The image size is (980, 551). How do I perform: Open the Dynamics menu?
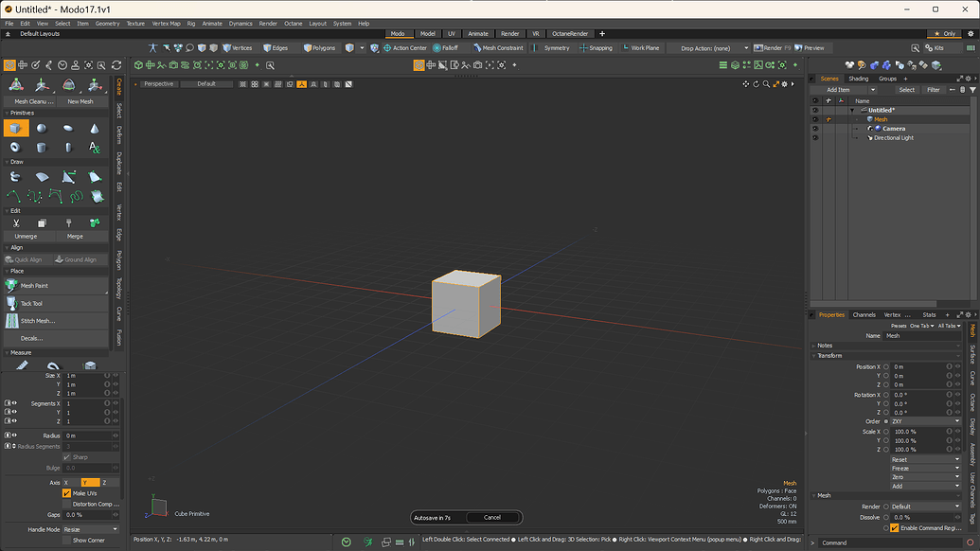240,23
